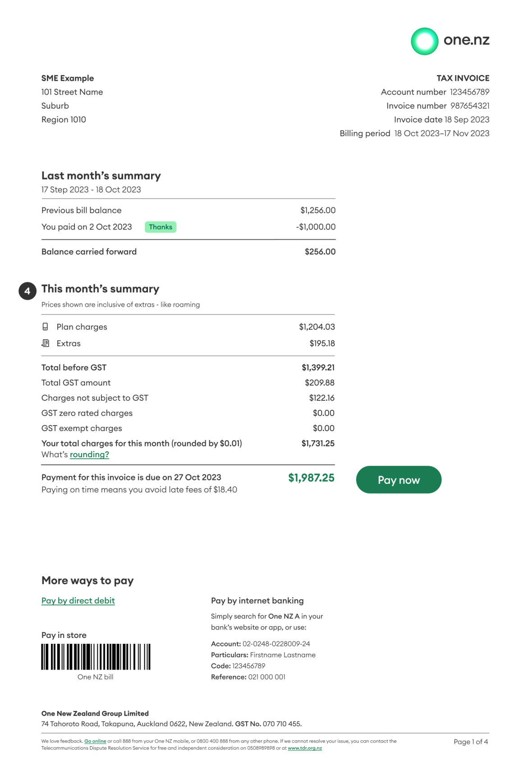The image size is (532, 780).
Task: Click the $1,987.25 amount due
Action: tap(311, 477)
